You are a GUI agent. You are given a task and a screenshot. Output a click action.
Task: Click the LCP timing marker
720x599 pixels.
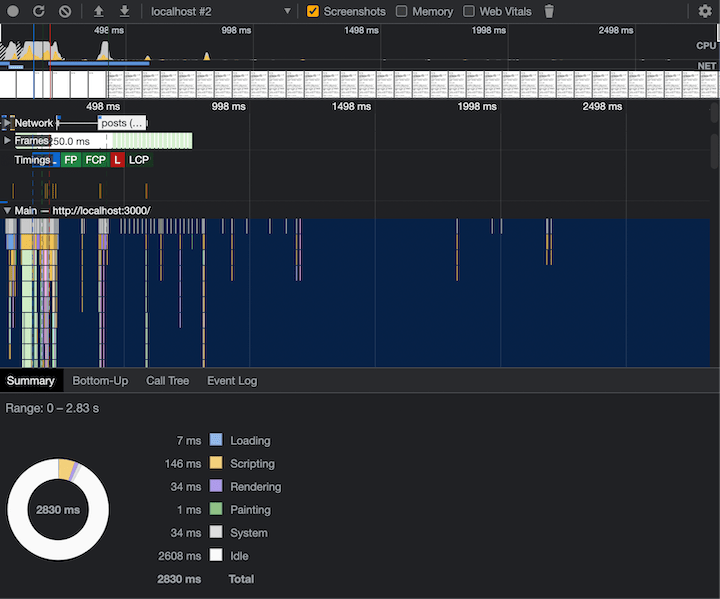139,160
